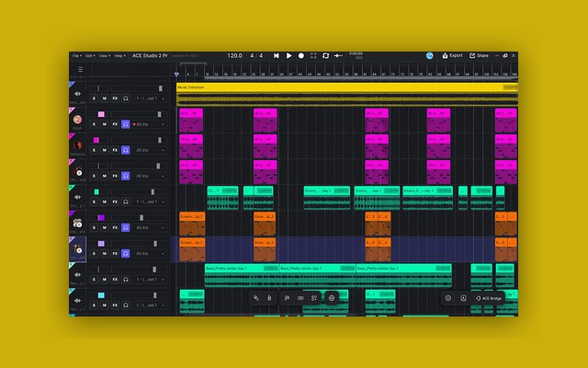
Task: Click the green color swatch on the Drums track
Action: point(96,192)
